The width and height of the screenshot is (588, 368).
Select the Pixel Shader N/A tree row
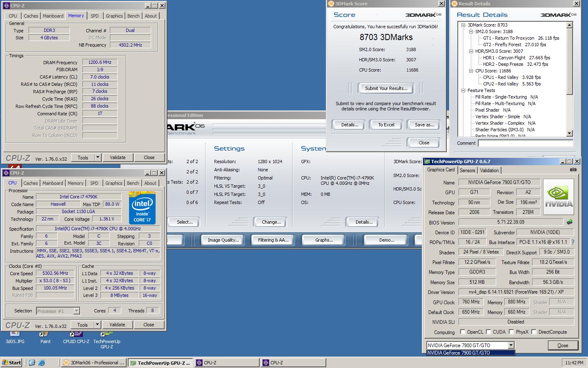coord(493,110)
